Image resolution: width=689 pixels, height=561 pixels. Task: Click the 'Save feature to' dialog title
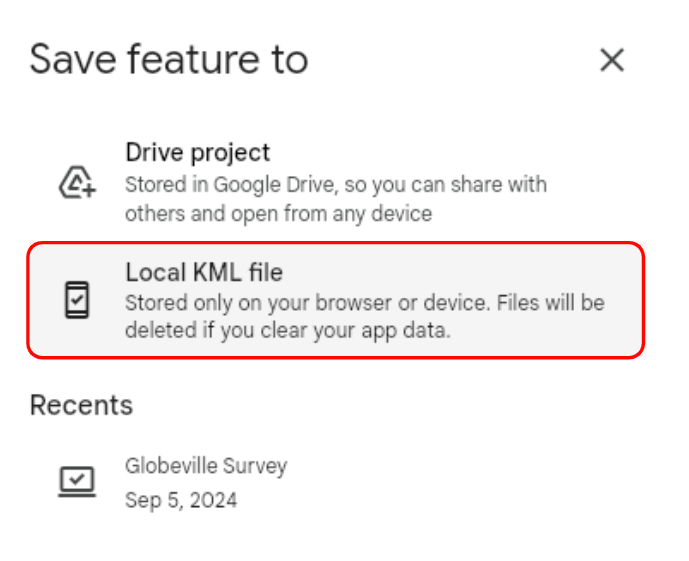168,60
